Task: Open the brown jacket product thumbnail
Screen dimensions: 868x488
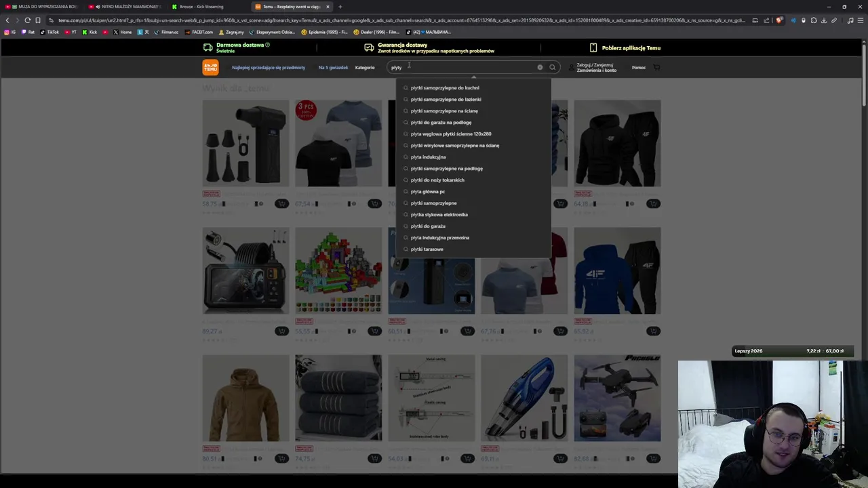Action: pos(245,398)
